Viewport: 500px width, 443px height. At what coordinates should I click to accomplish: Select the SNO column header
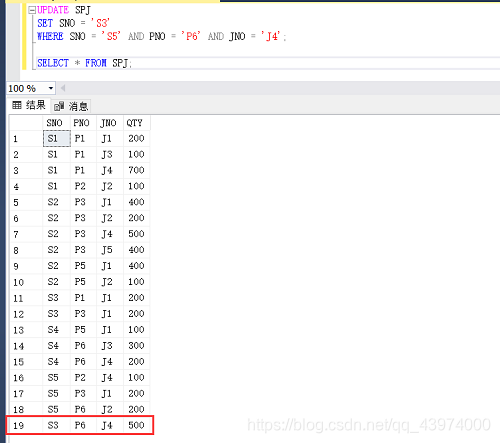click(x=56, y=123)
